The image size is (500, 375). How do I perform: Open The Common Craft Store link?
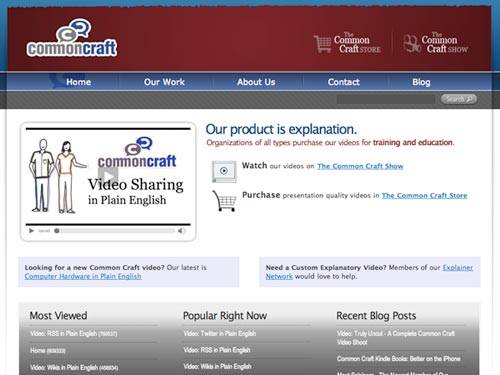pyautogui.click(x=424, y=195)
